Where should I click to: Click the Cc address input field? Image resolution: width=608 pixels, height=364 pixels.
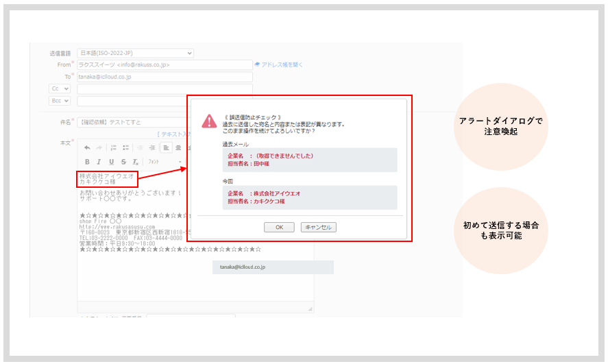point(165,88)
